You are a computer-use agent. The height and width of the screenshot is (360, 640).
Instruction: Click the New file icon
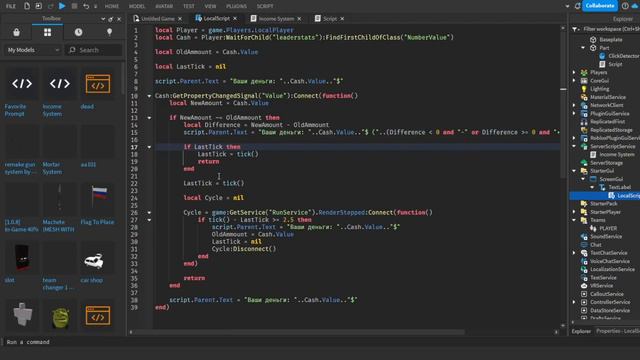click(x=27, y=6)
